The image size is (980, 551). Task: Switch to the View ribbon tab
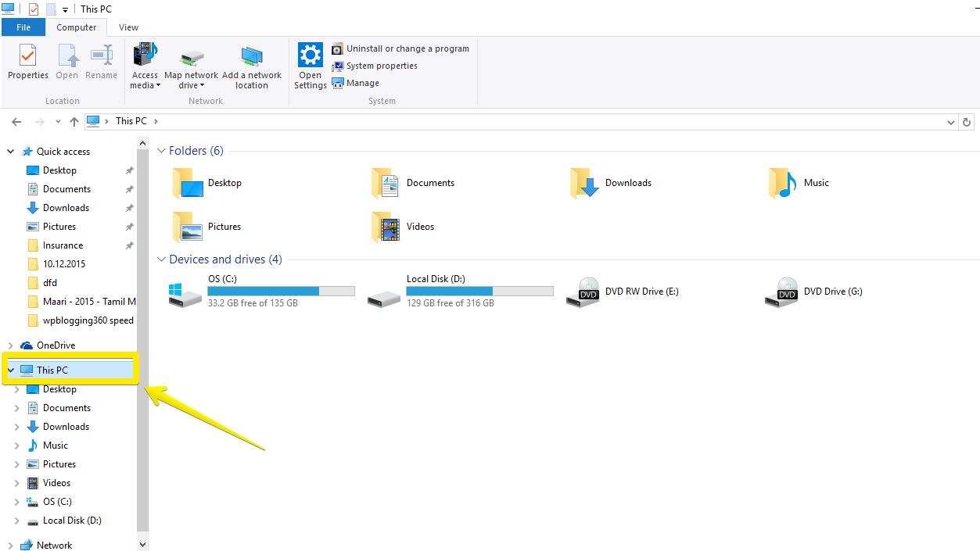127,27
